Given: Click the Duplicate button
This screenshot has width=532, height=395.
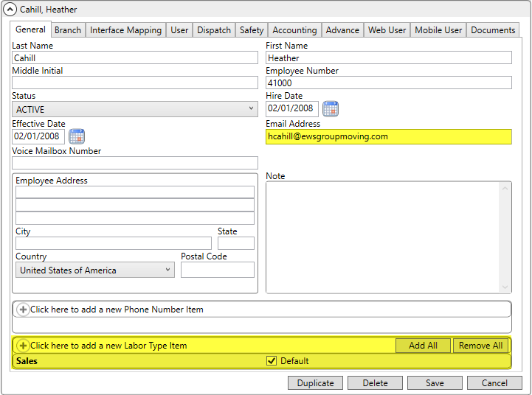Looking at the screenshot, I should (315, 383).
